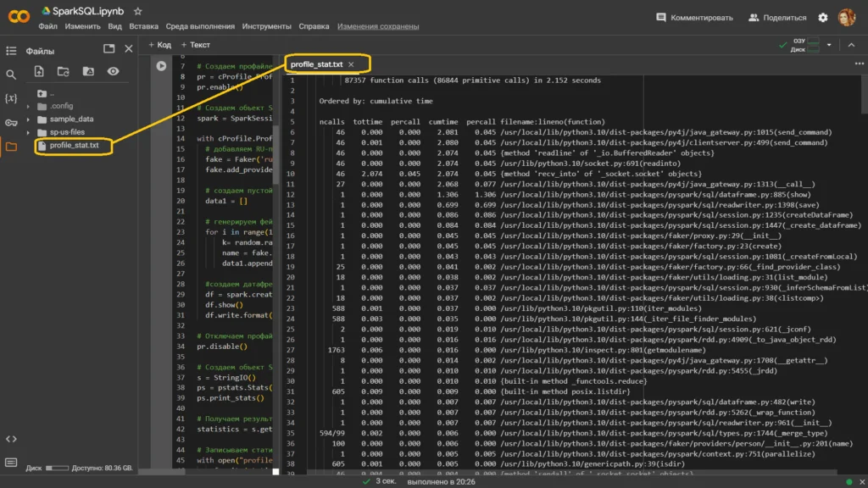Open the code snippets panel icon
This screenshot has width=868, height=488.
tap(11, 439)
